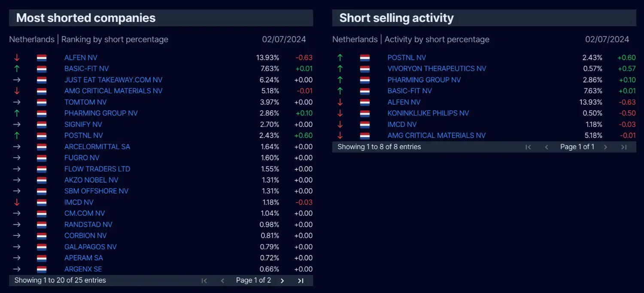The width and height of the screenshot is (644, 293).
Task: Select ARCELORMITTAL SA in the ranking list
Action: 97,147
